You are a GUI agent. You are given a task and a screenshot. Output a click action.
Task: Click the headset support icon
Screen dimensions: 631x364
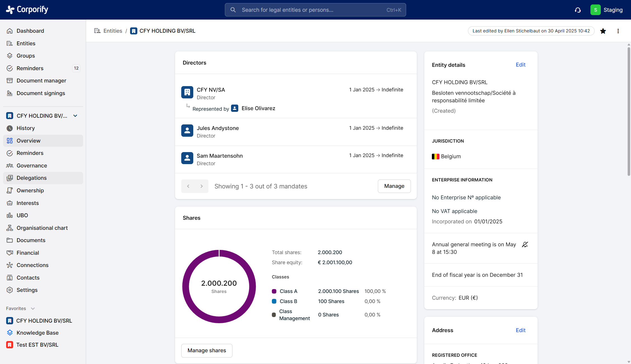click(578, 10)
